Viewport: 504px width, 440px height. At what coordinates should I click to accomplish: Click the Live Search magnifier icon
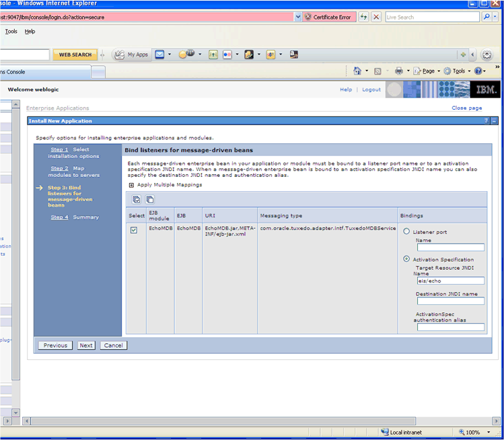click(x=487, y=16)
